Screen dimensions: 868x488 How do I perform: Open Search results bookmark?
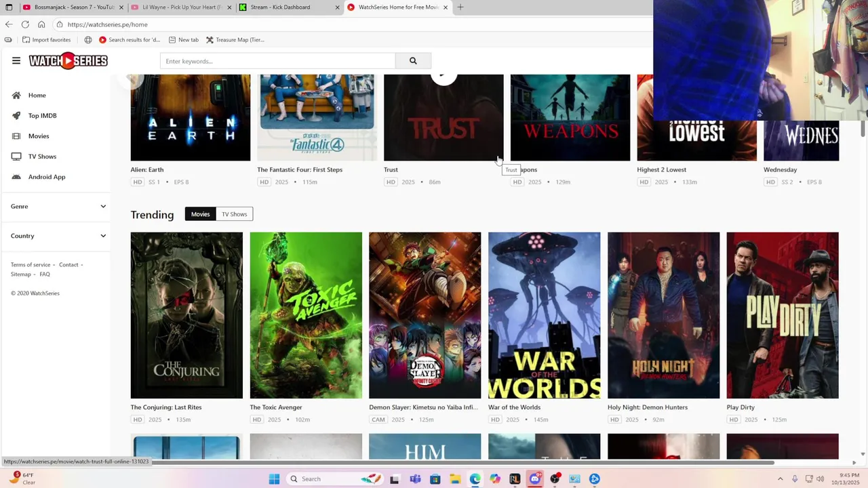click(130, 40)
